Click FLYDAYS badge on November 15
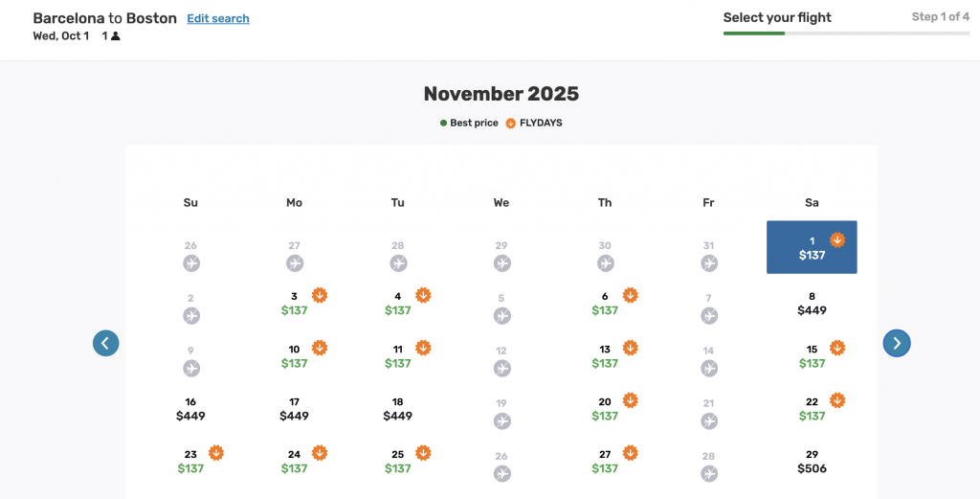 [x=836, y=348]
